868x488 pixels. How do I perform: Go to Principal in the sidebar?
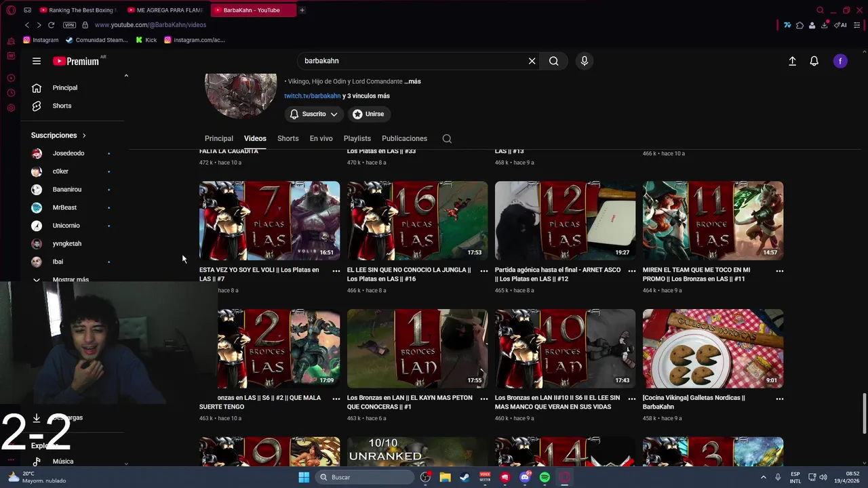[65, 87]
